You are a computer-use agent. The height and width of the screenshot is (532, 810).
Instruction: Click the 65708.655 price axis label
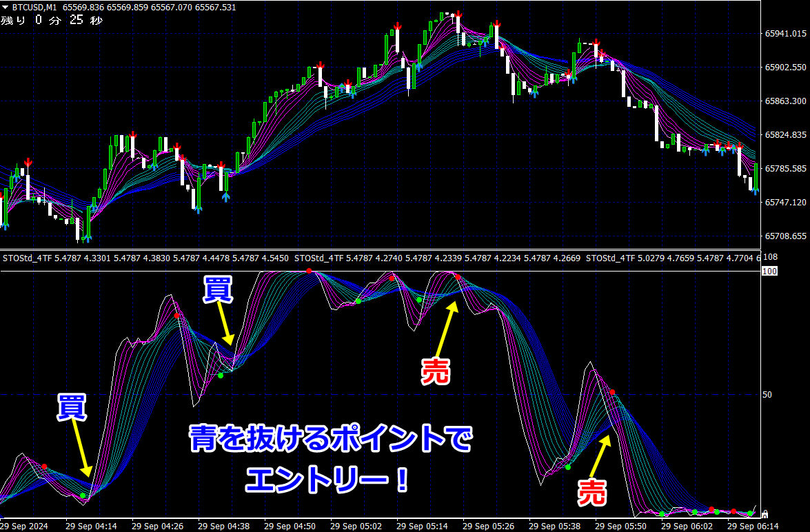tap(785, 236)
